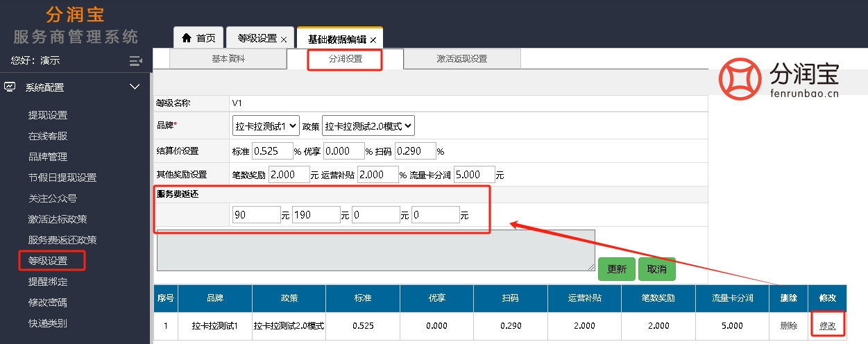This screenshot has height=344, width=868.
Task: Click the 系统配置 monitor icon
Action: point(10,87)
